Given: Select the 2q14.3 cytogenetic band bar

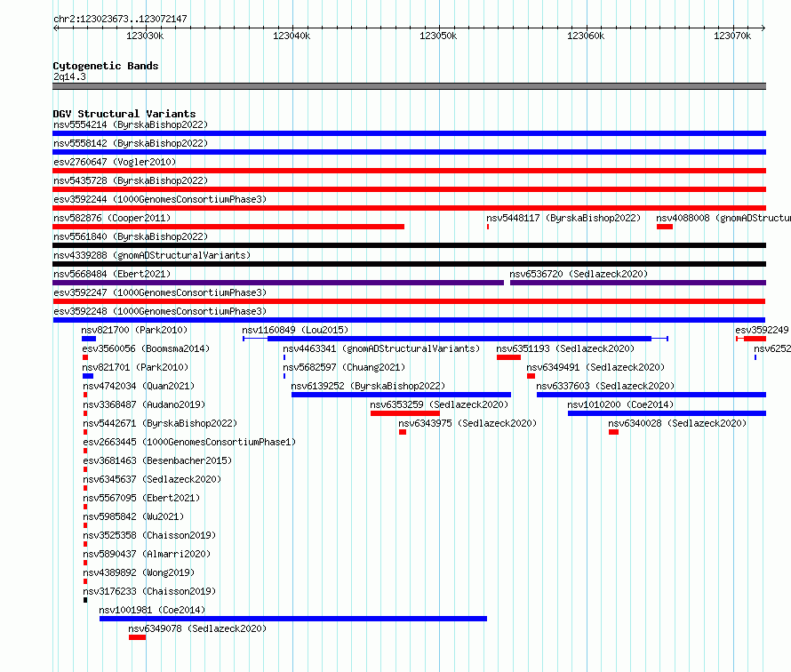Looking at the screenshot, I should coord(409,86).
